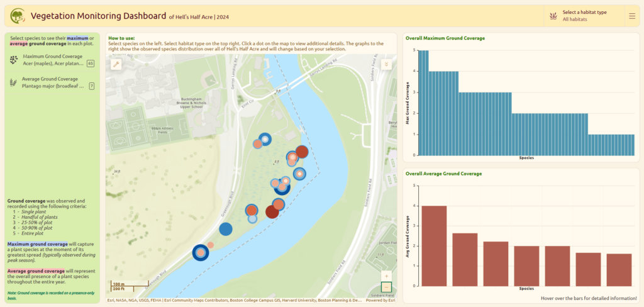Image resolution: width=644 pixels, height=307 pixels.
Task: Zoom out the map with the minus button
Action: (386, 287)
